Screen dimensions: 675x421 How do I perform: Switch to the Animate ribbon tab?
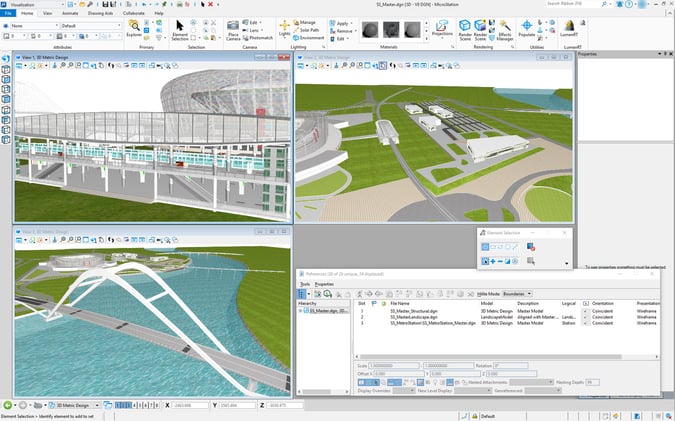[x=70, y=13]
